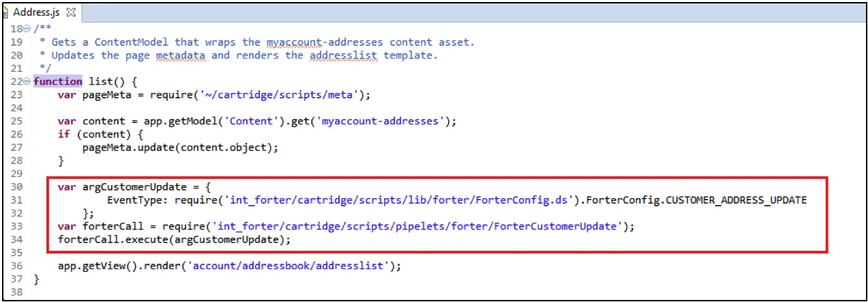The width and height of the screenshot is (868, 302).
Task: Click 'forterCall.execute(argCustomerUpdate);' on line 34
Action: (175, 240)
